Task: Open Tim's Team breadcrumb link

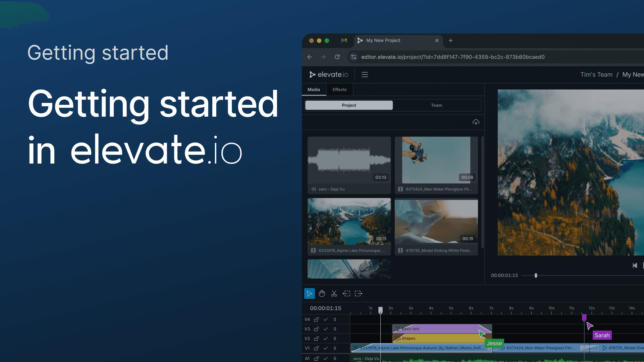Action: 596,75
